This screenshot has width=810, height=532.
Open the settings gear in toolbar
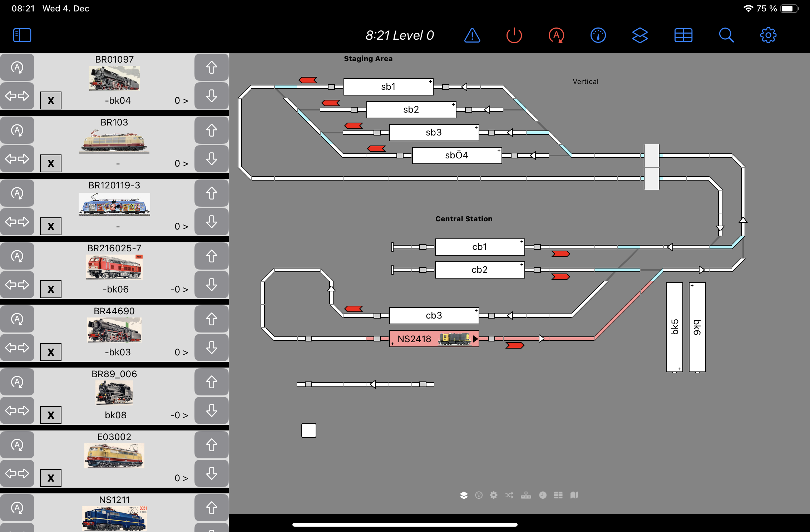(768, 35)
